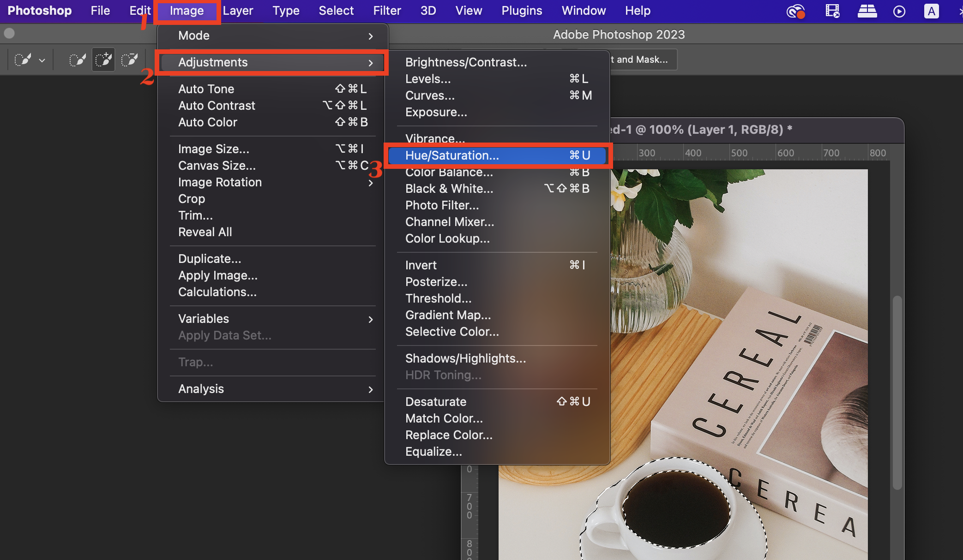This screenshot has height=560, width=963.
Task: Open Creative Cloud menu bar icon
Action: click(795, 11)
